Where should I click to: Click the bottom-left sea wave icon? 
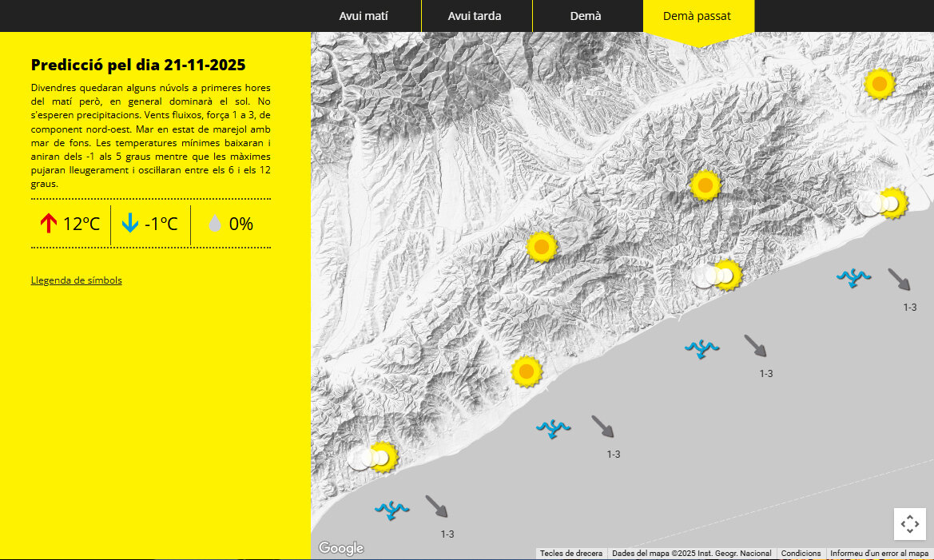392,509
